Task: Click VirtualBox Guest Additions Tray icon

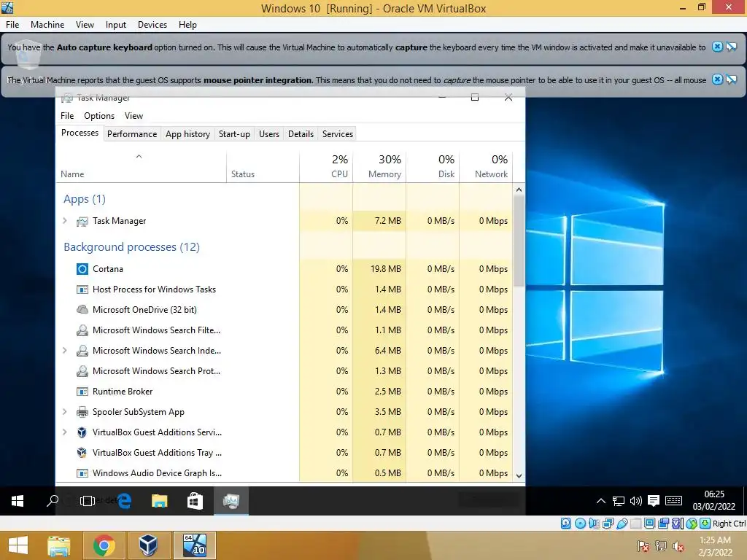Action: pos(82,452)
